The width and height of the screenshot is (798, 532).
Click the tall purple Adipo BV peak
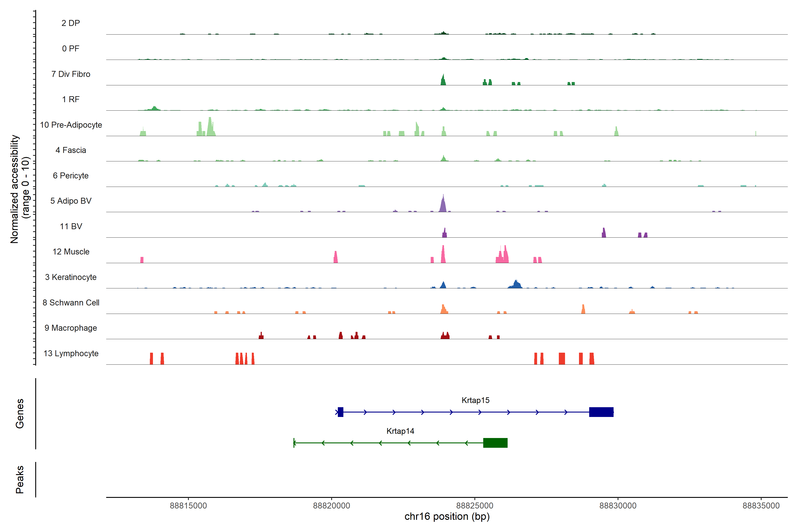[x=443, y=205]
